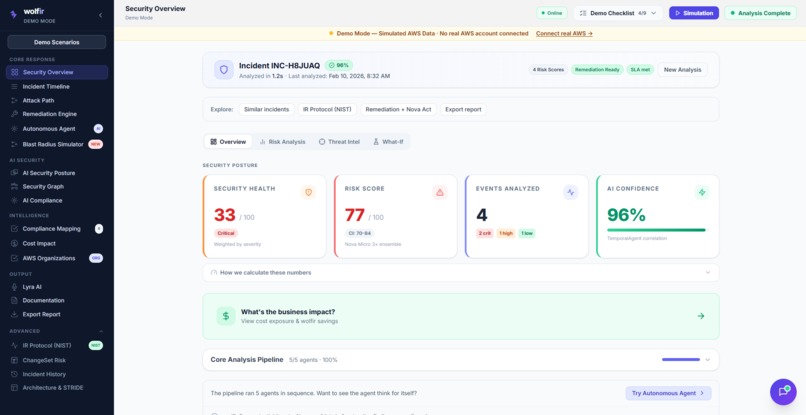Viewport: 806px width, 415px height.
Task: Click the Security Health clock icon
Action: [308, 192]
